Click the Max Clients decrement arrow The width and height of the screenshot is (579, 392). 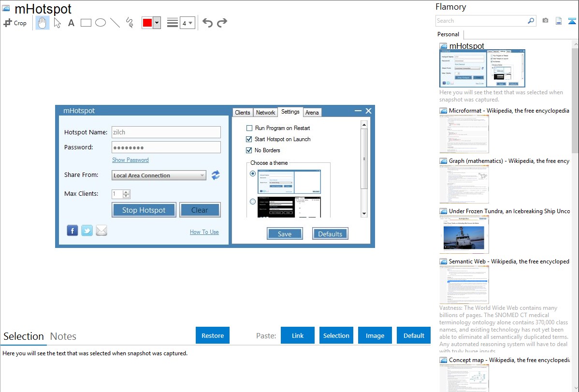[126, 196]
